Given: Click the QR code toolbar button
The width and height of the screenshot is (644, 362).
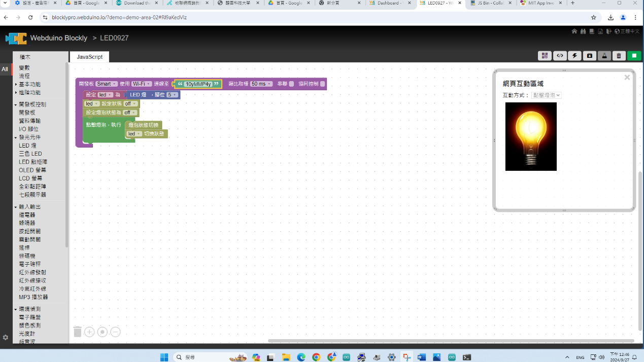Looking at the screenshot, I should [x=545, y=56].
